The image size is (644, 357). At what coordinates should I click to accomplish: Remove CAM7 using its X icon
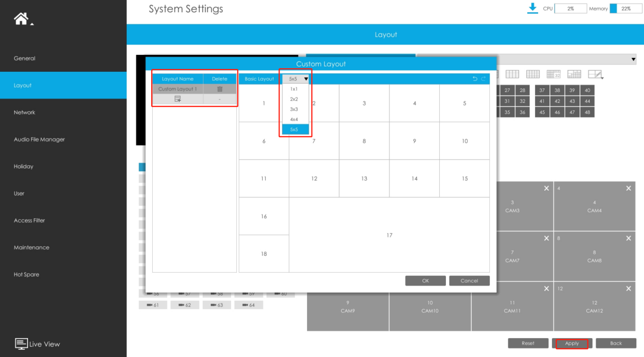tap(546, 238)
